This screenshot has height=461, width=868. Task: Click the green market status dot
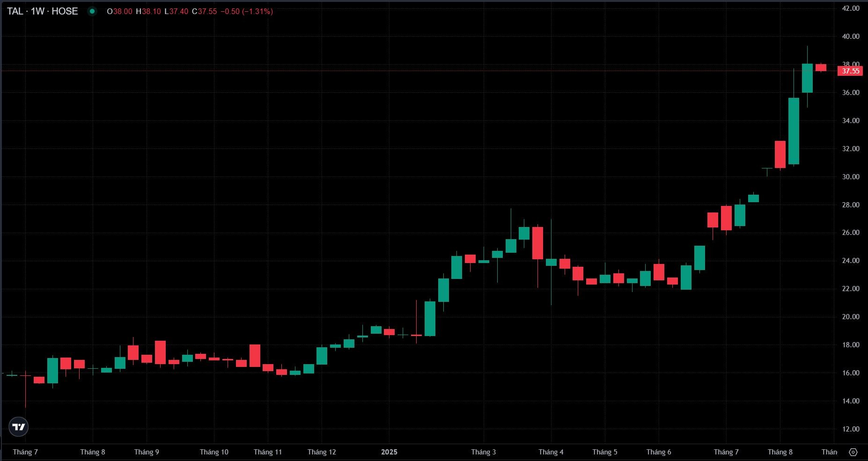click(92, 11)
